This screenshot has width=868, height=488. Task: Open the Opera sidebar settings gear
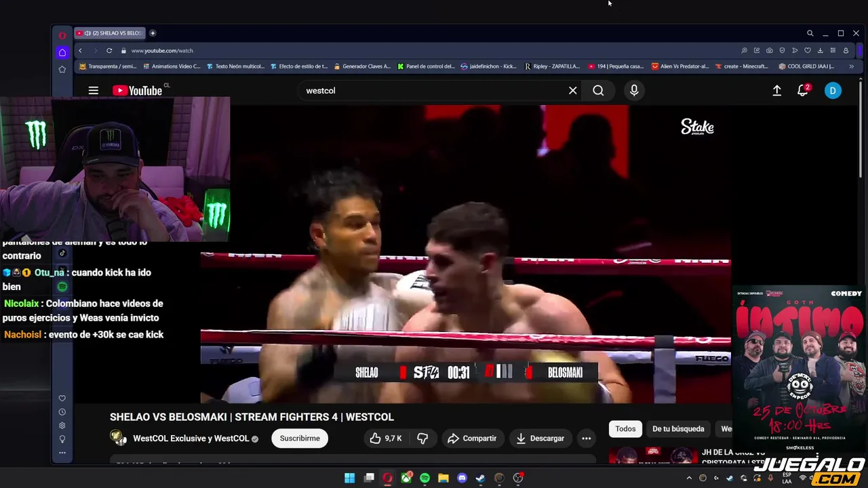point(62,426)
